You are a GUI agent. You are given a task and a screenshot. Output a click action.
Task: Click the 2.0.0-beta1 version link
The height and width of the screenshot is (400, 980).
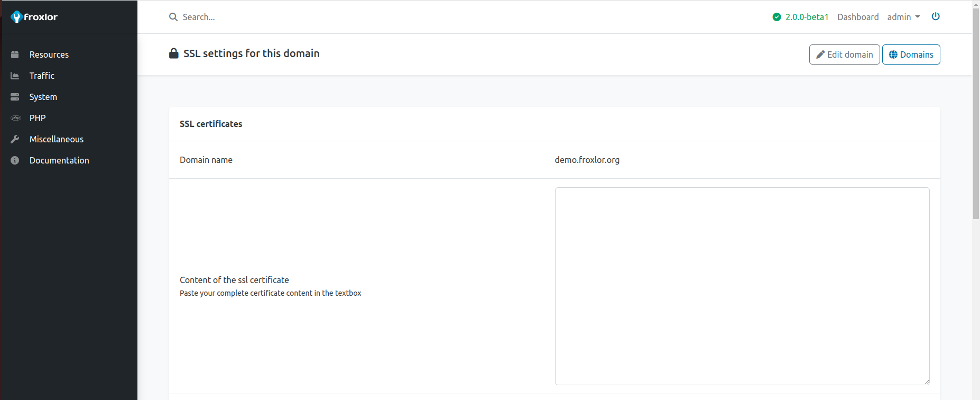click(807, 17)
